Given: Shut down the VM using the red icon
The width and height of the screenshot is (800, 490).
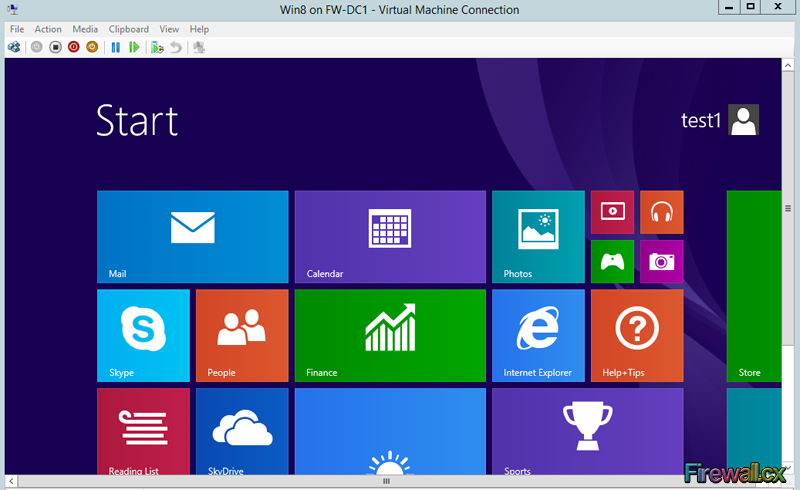Looking at the screenshot, I should 73,47.
